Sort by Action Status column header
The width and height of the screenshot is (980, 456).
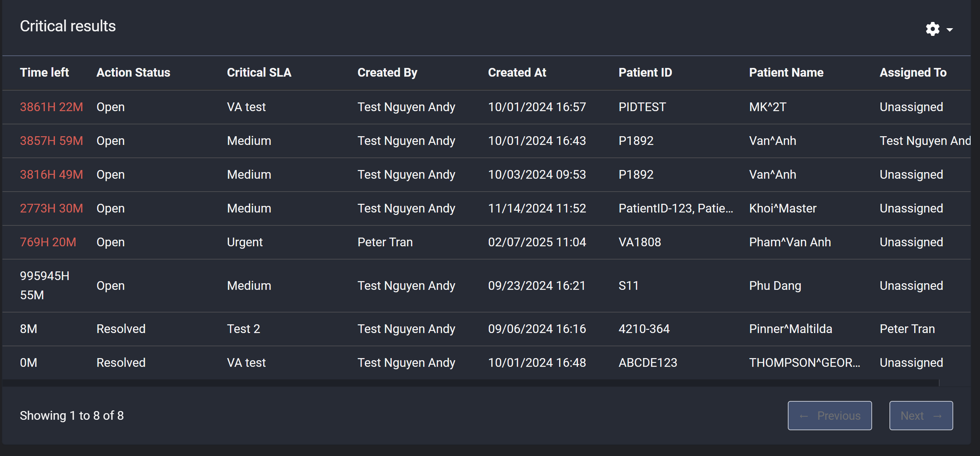click(133, 72)
